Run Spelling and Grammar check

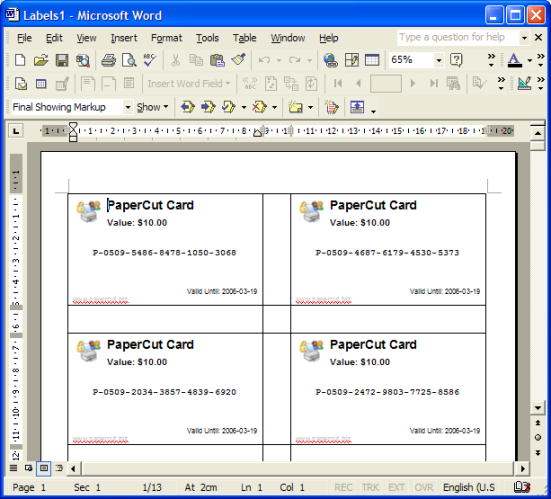[150, 60]
